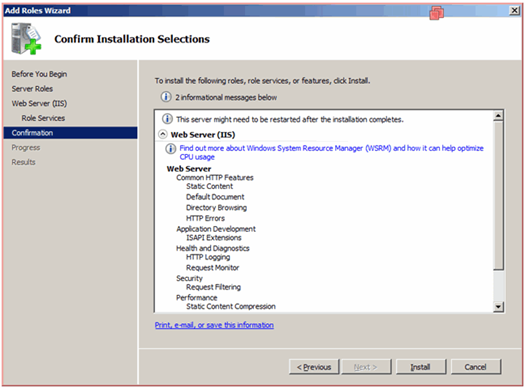Open the Before You Begin step
525x389 pixels.
click(x=39, y=74)
